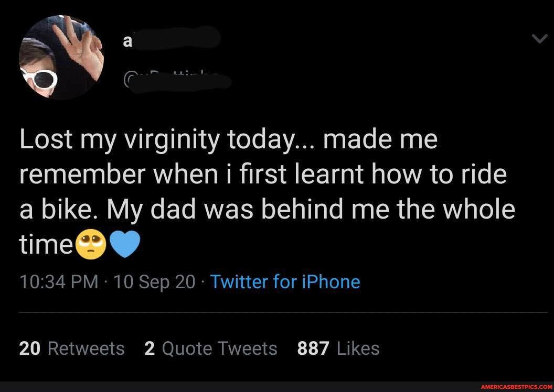Click the "2" quote tweets count number
The image size is (554, 392).
(x=149, y=349)
